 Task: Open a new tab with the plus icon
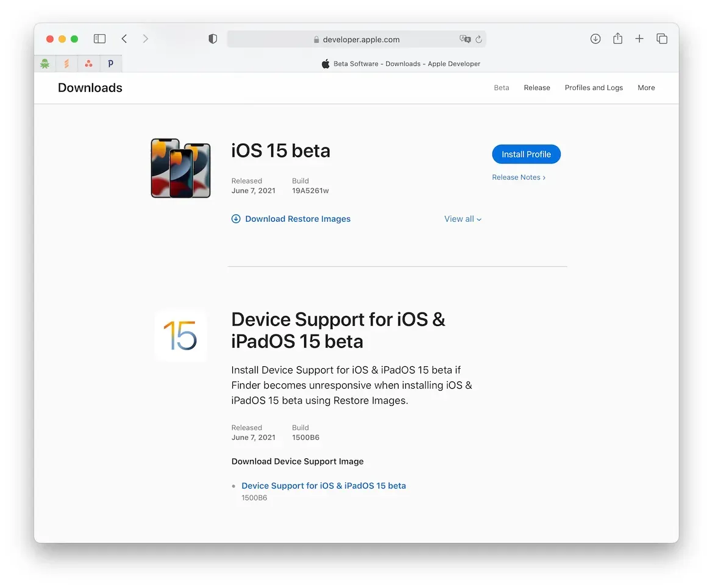[x=639, y=38]
